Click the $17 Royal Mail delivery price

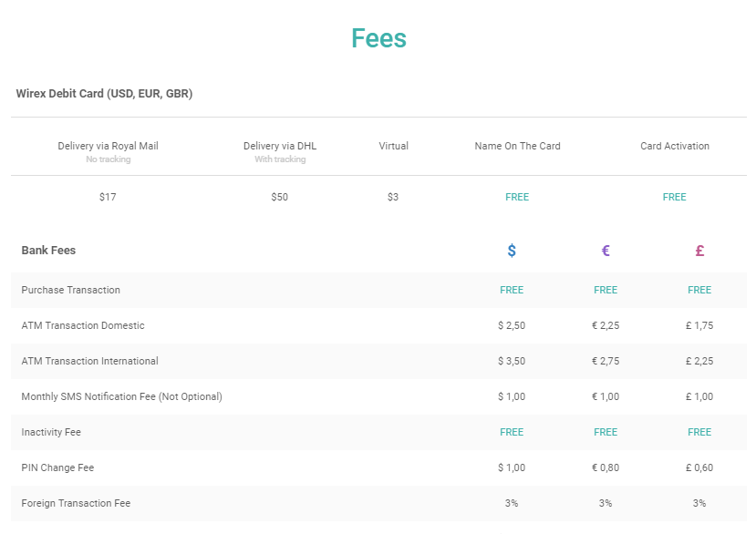tap(108, 197)
